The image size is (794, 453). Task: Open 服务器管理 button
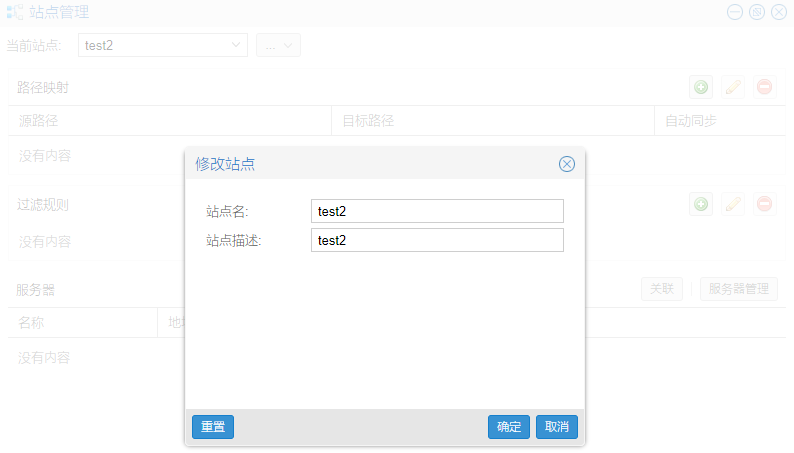tap(739, 289)
